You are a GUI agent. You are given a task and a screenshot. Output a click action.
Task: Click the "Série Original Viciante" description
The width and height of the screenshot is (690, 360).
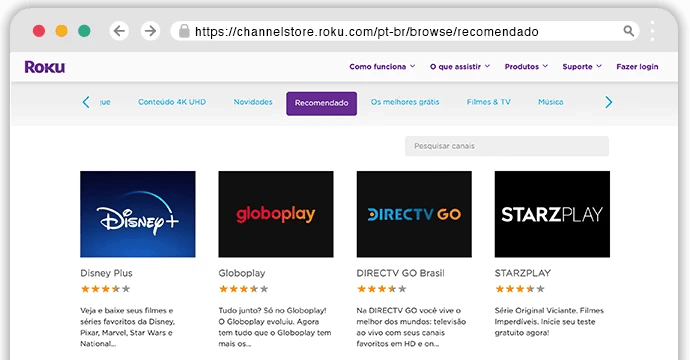(549, 322)
